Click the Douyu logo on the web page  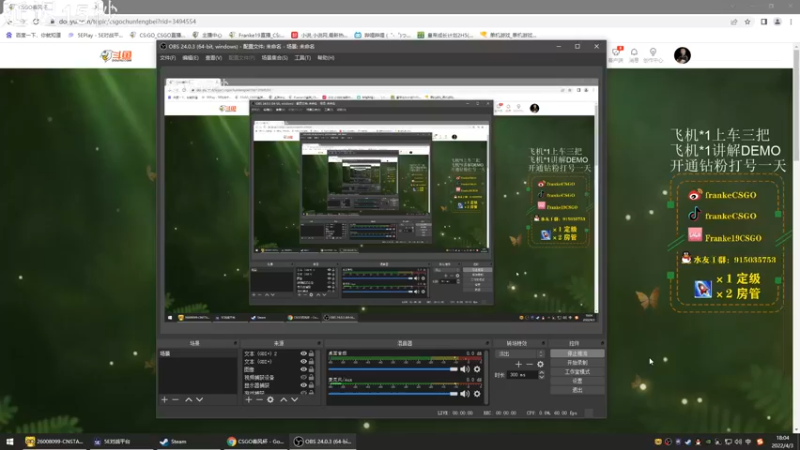[116, 56]
